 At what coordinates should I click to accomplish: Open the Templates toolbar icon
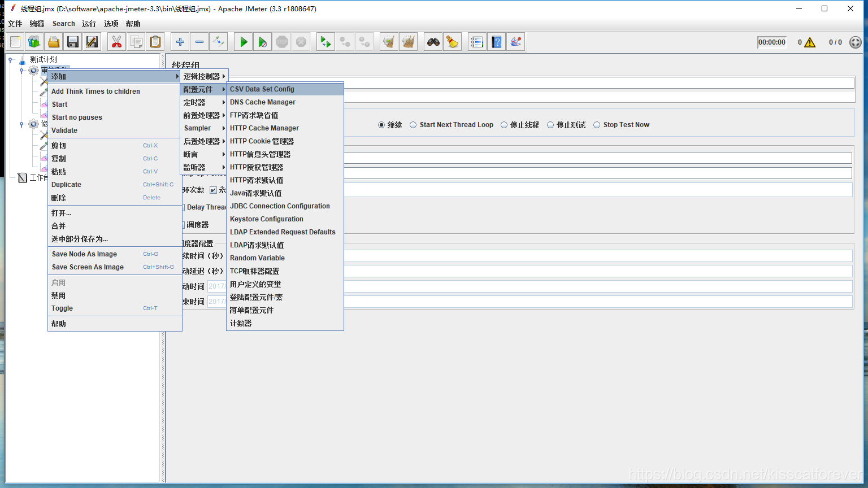[x=34, y=42]
